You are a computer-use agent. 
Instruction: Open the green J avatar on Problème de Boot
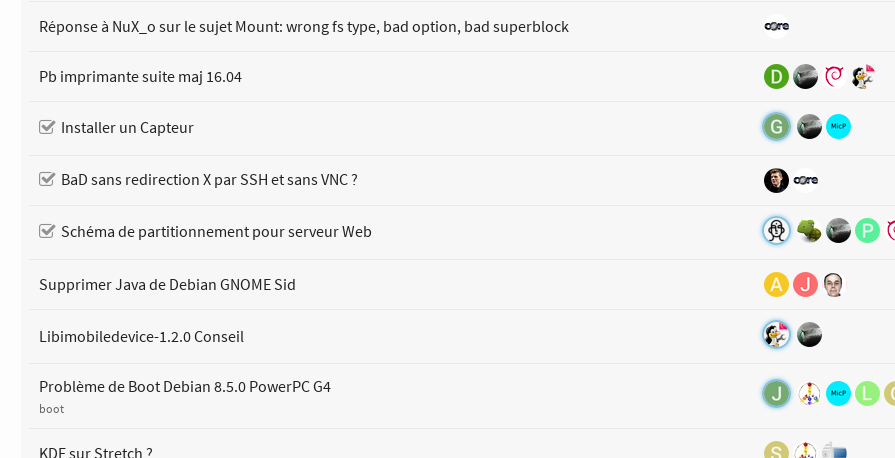[x=776, y=393]
